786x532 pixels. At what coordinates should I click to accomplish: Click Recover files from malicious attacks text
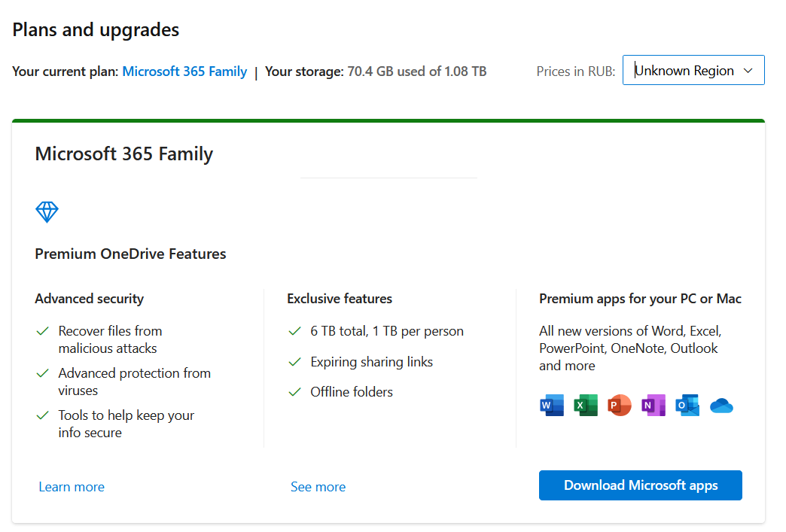point(110,339)
